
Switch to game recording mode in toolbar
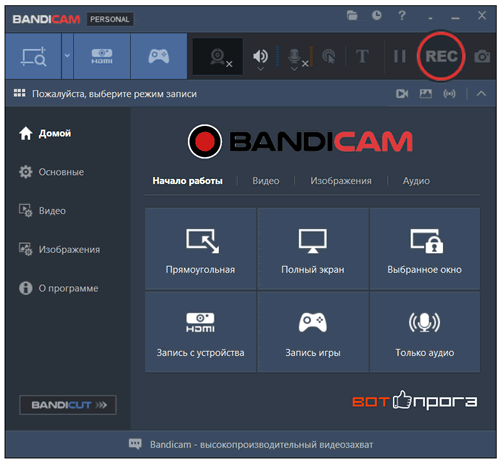click(159, 56)
